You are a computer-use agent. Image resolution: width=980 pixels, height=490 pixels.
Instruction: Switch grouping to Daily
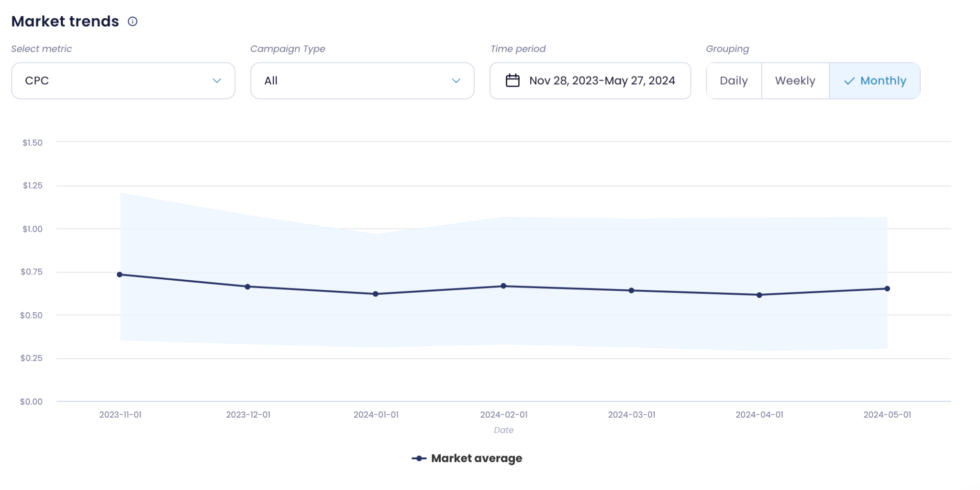(734, 80)
